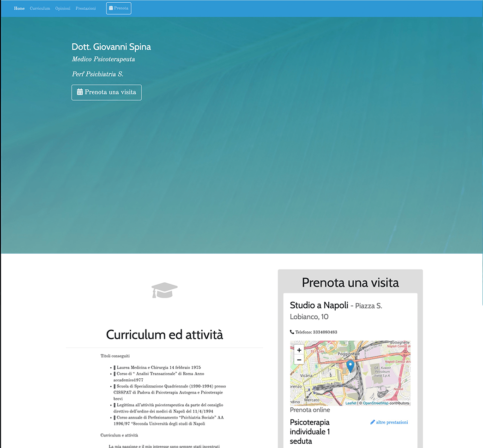Viewport: 483px width, 448px height.
Task: Switch to the Curriculum navigation item
Action: [x=40, y=8]
